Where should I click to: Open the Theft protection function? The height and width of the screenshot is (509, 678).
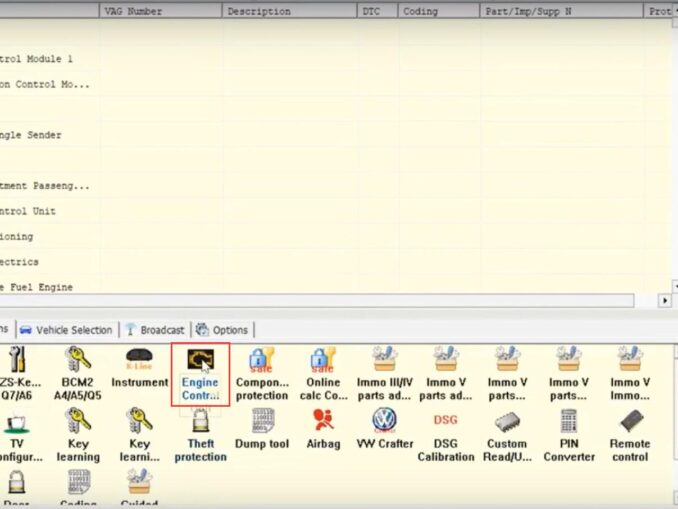200,435
